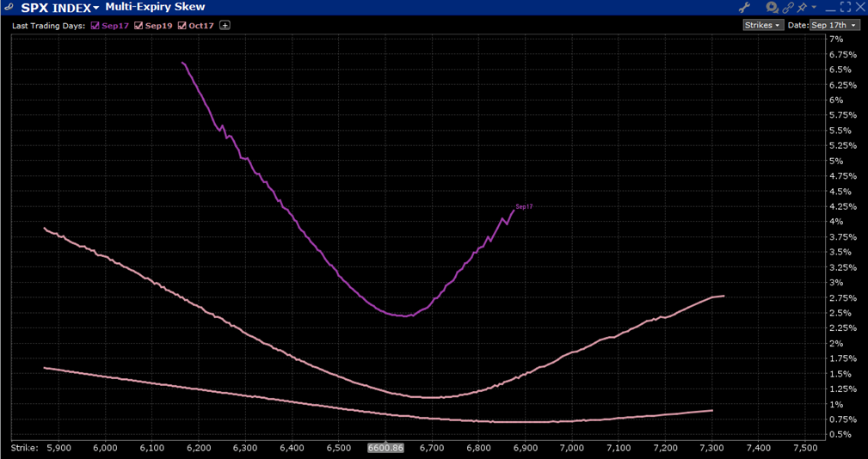Image resolution: width=868 pixels, height=459 pixels.
Task: Click the highlighted 6600.86 strike marker
Action: tap(387, 447)
